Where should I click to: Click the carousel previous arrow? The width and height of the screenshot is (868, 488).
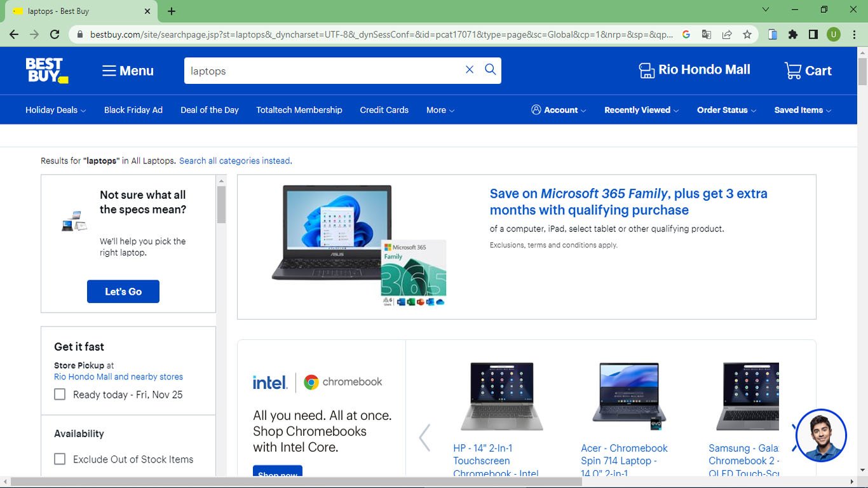424,437
